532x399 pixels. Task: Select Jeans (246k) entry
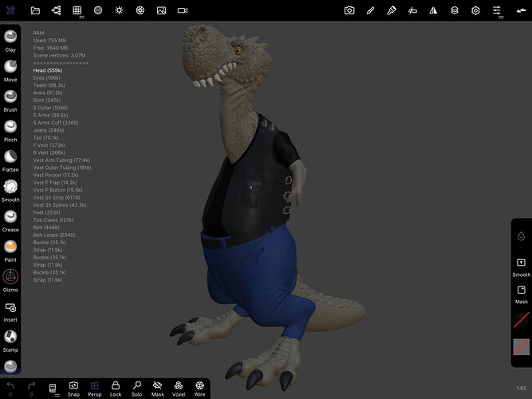[x=49, y=130]
